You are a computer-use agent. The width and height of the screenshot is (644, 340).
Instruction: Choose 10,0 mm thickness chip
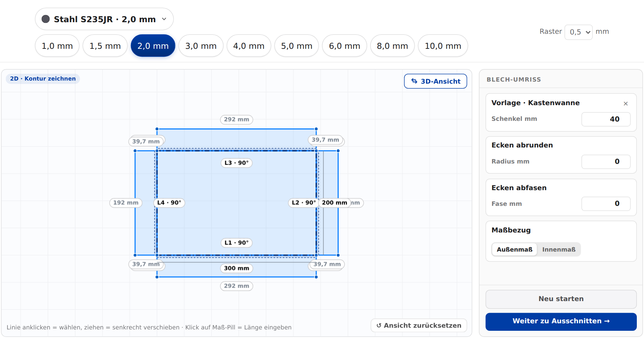[x=443, y=46]
